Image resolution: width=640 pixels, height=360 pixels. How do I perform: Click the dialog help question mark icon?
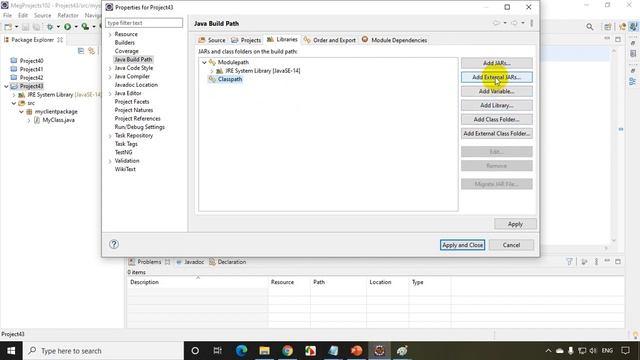(114, 244)
